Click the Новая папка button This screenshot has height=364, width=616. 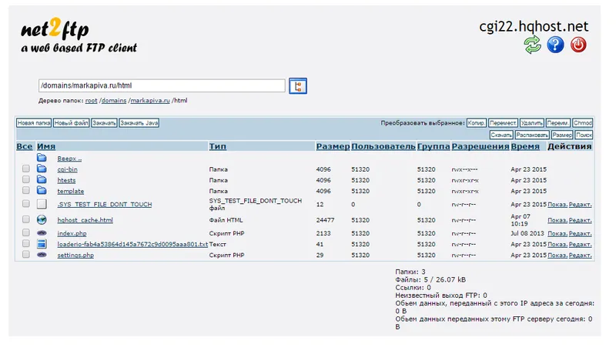pos(34,123)
